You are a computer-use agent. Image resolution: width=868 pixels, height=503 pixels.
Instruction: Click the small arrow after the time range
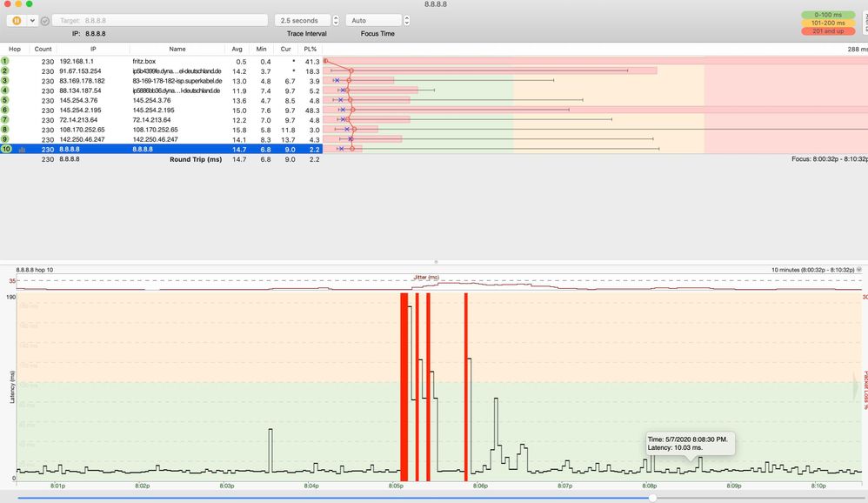tap(859, 270)
